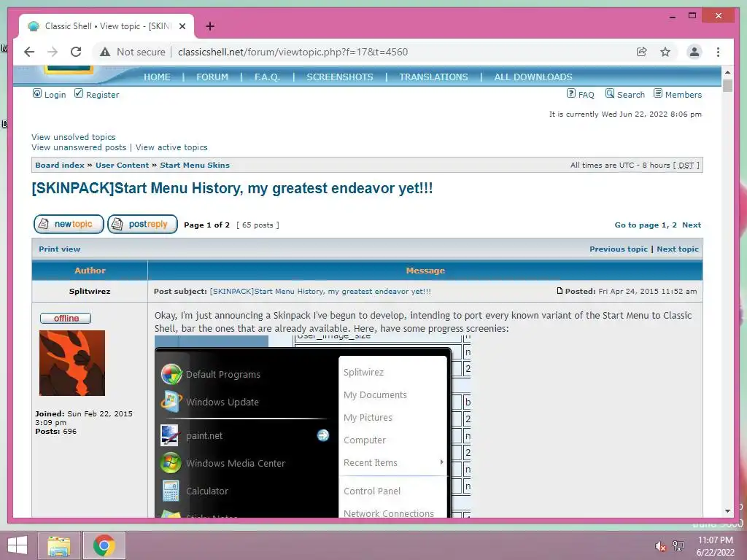Open the Members link

pyautogui.click(x=683, y=95)
